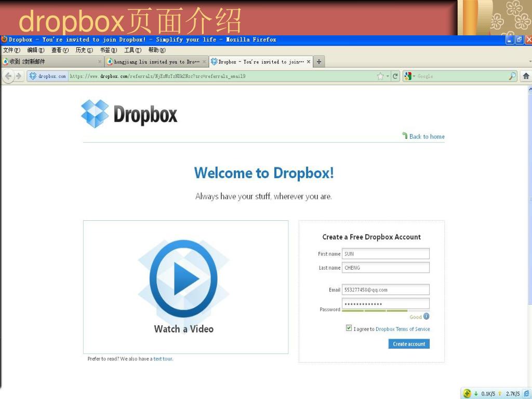This screenshot has height=399, width=532.
Task: Reload the page with refresh icon
Action: 395,76
